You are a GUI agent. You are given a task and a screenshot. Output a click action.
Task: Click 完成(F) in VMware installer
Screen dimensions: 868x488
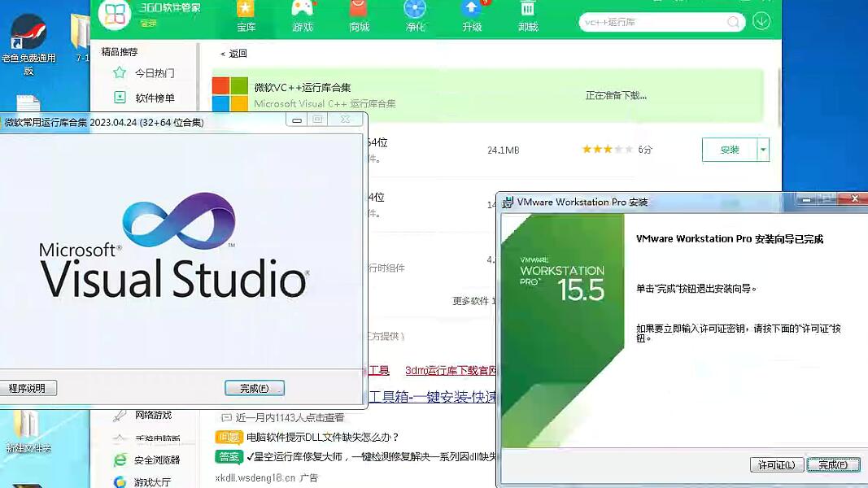833,465
